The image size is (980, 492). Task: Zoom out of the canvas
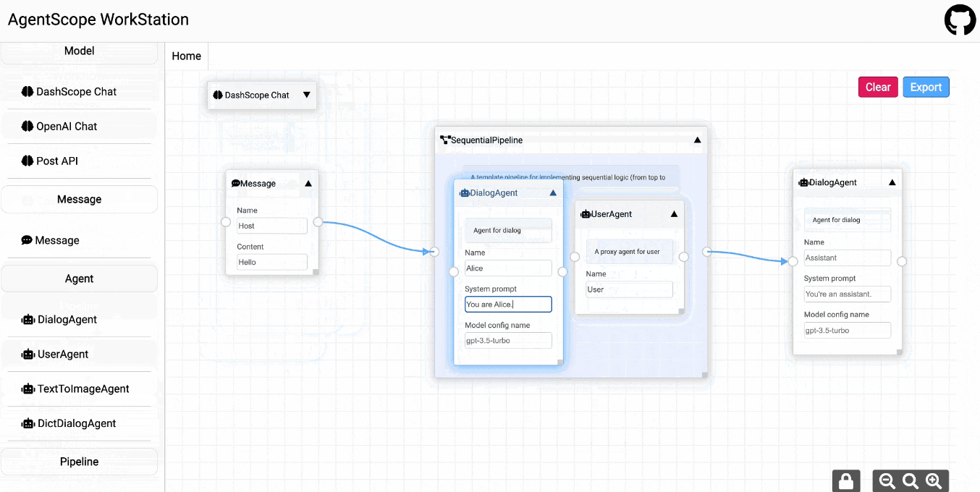pos(887,481)
